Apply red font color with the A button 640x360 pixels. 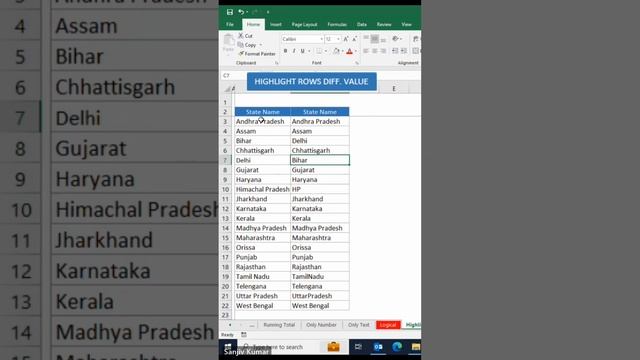pos(349,51)
